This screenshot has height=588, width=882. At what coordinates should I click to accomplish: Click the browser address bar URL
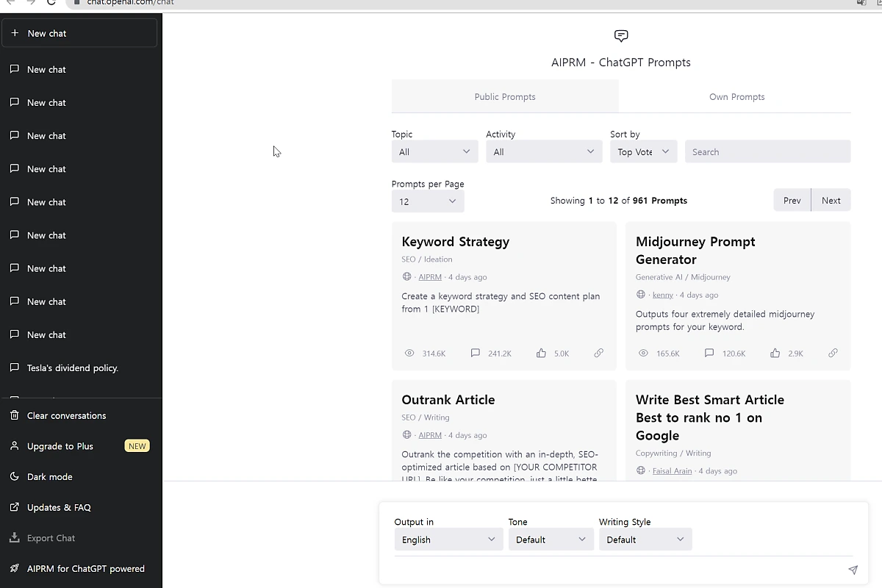pos(130,2)
